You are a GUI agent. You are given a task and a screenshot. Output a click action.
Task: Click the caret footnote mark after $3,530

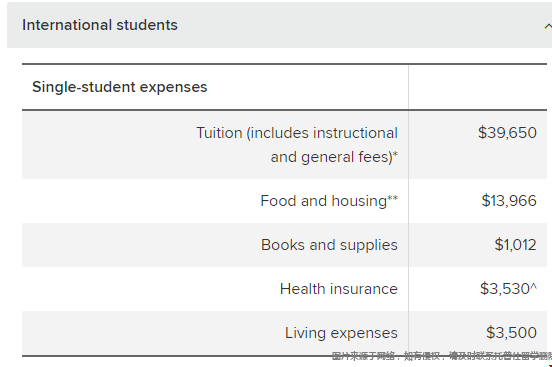pyautogui.click(x=534, y=286)
